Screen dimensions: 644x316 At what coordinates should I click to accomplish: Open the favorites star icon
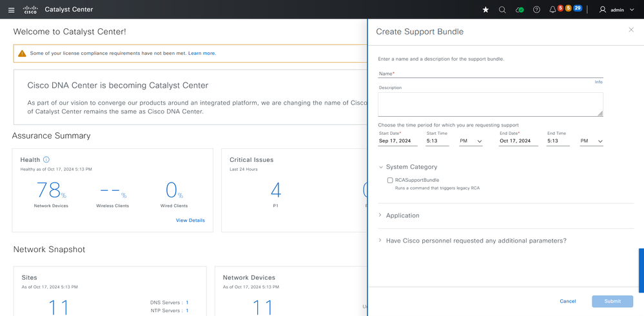485,10
